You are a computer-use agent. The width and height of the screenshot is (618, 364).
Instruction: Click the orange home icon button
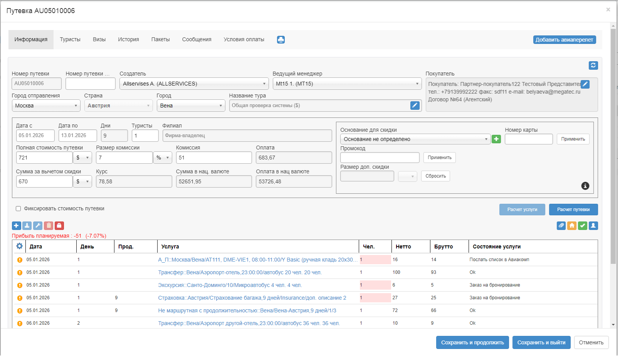pos(572,226)
